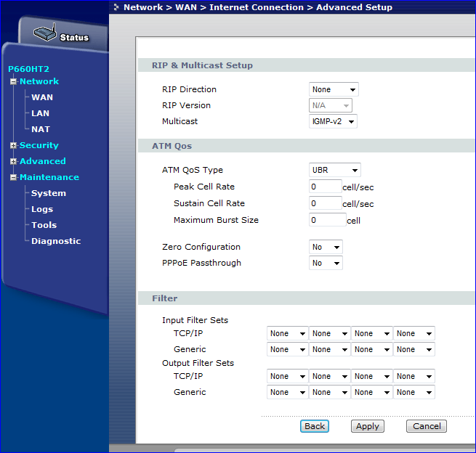Open fourth Input TCP/IP filter dropdown
The image size is (476, 453).
[x=414, y=333]
